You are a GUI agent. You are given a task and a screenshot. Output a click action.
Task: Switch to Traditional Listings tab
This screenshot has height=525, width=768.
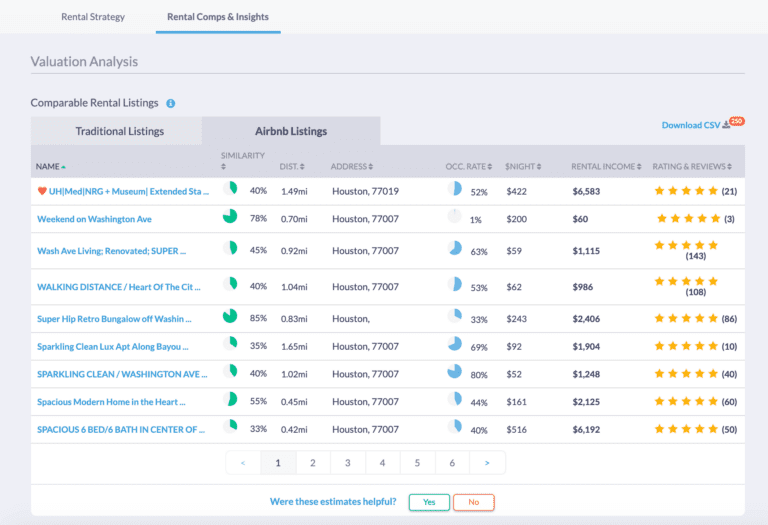pos(119,131)
